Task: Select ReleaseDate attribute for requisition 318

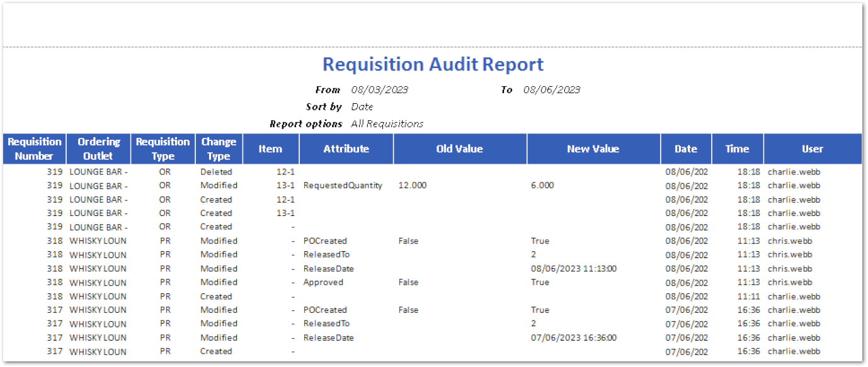Action: (329, 269)
